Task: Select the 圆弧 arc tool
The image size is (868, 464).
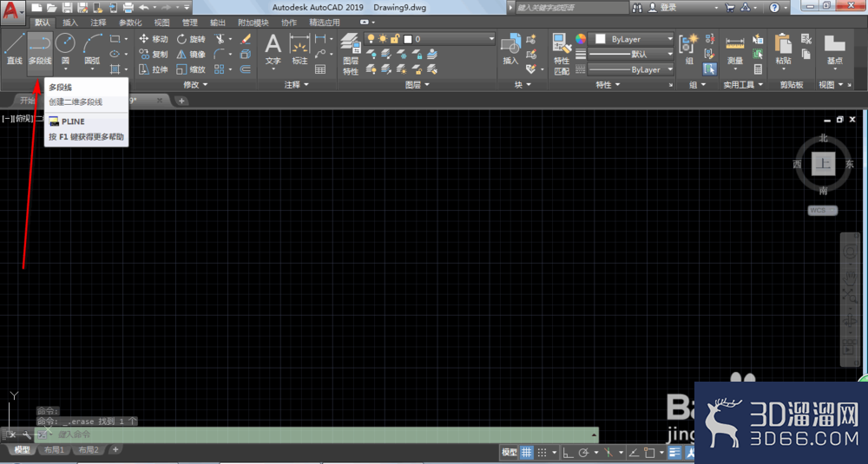Action: point(92,49)
